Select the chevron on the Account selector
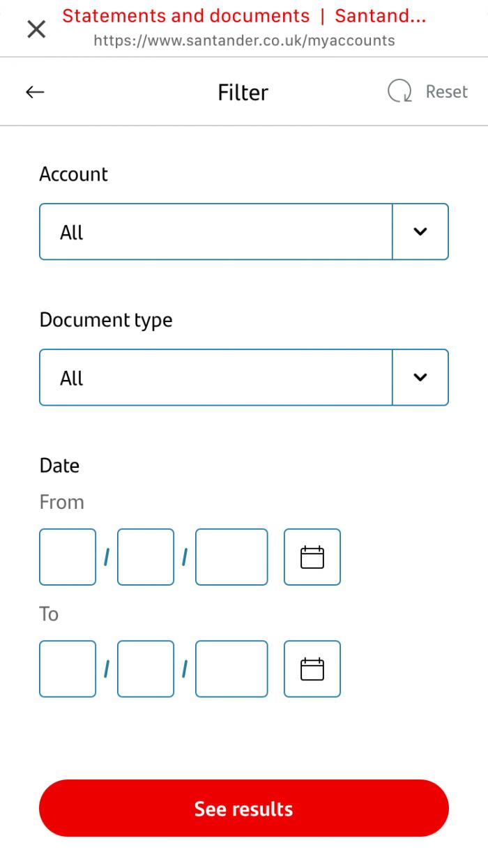488x868 pixels. (420, 231)
